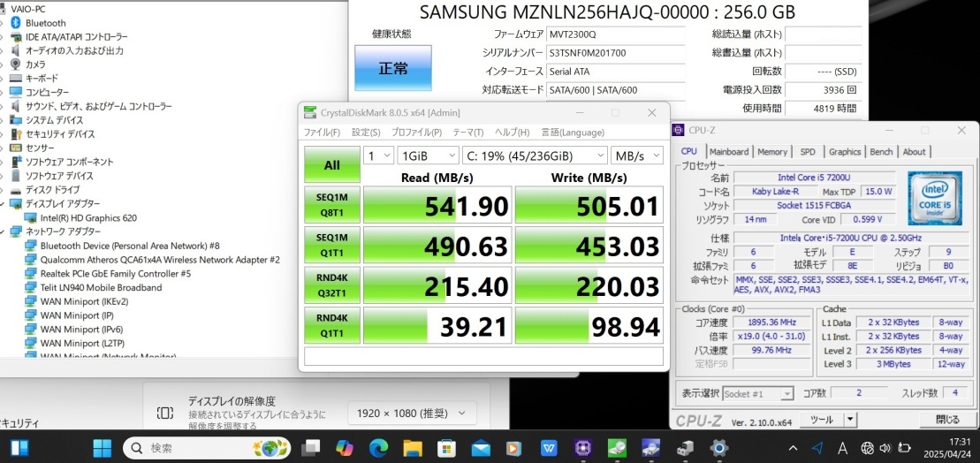Open the 言語(Language) menu
This screenshot has width=980, height=463.
pos(573,133)
